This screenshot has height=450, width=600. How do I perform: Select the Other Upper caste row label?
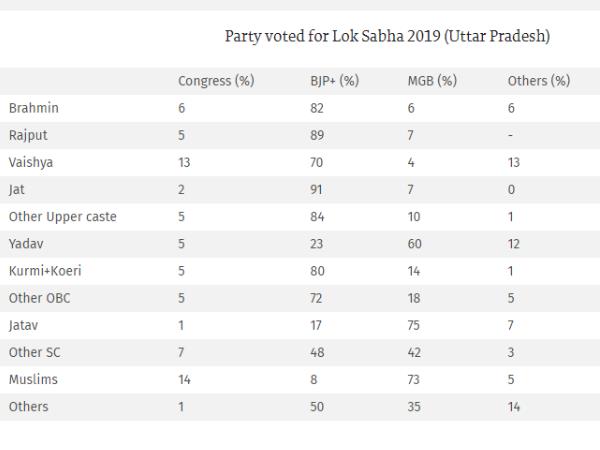coord(62,216)
